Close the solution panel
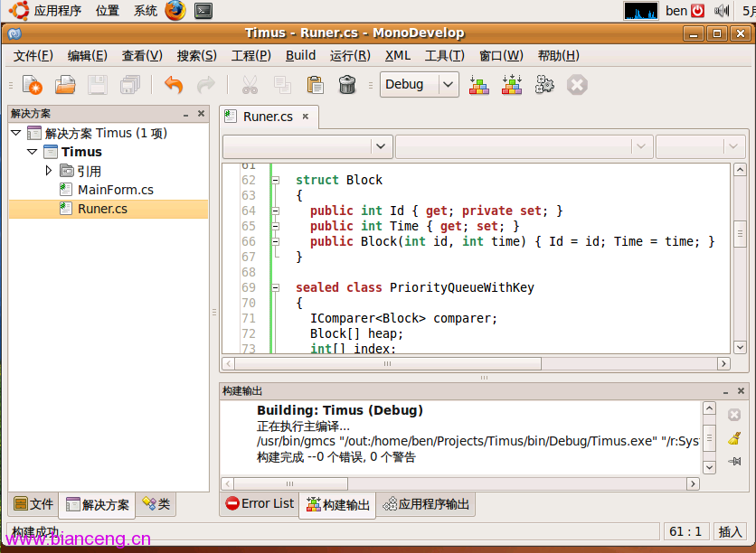The image size is (756, 553). (x=201, y=113)
